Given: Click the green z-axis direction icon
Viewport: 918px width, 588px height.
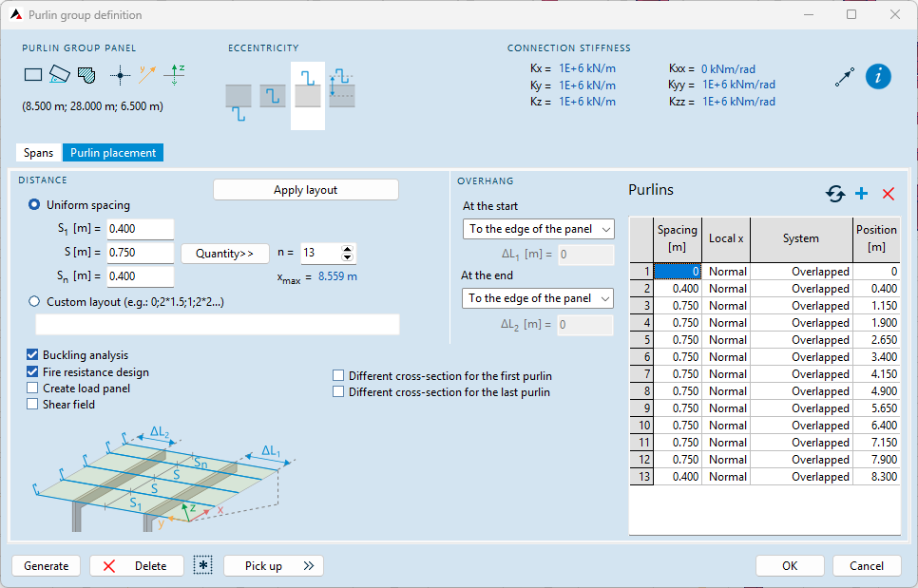Looking at the screenshot, I should click(x=175, y=74).
